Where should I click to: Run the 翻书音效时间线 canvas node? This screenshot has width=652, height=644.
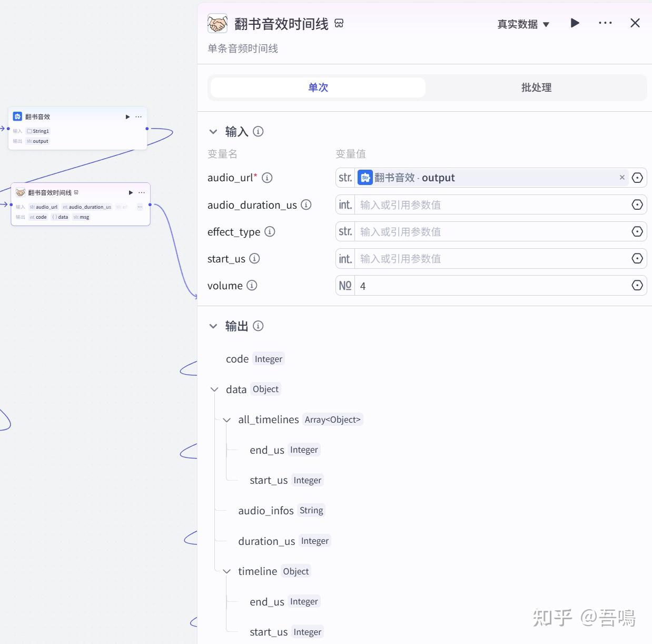point(131,193)
